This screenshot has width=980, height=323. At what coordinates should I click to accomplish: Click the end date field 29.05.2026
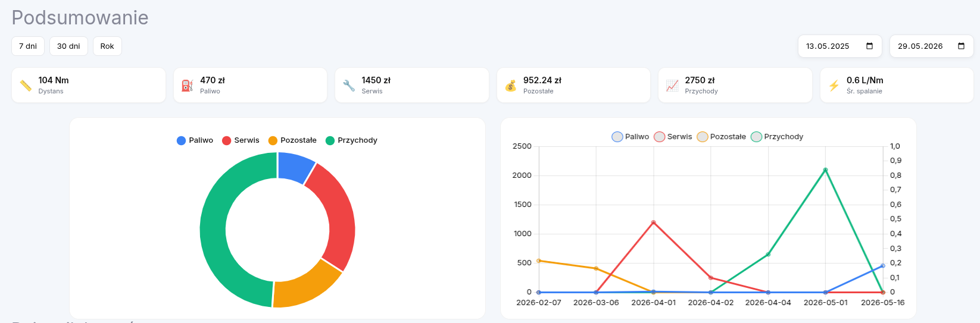[x=931, y=46]
